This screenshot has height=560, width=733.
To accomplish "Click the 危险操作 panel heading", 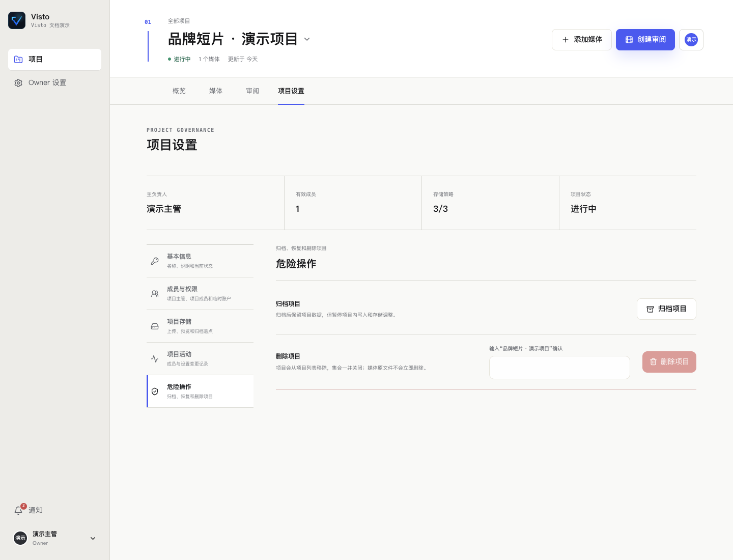I will tap(296, 264).
